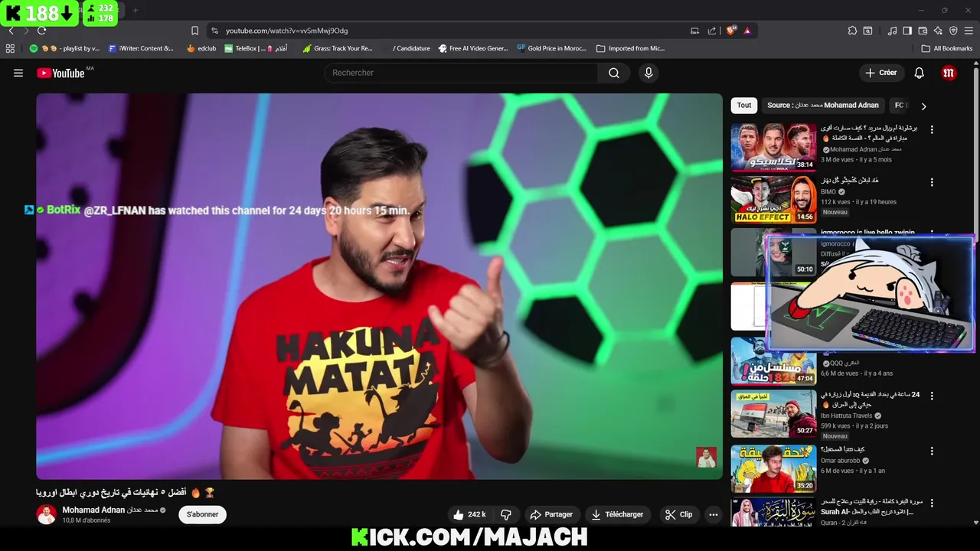Viewport: 980px width, 551px height.
Task: Open options menu for the BIMO video
Action: 932,182
